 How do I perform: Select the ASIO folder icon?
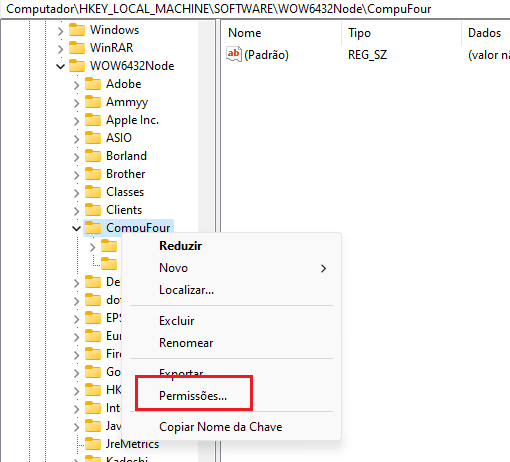click(x=93, y=138)
